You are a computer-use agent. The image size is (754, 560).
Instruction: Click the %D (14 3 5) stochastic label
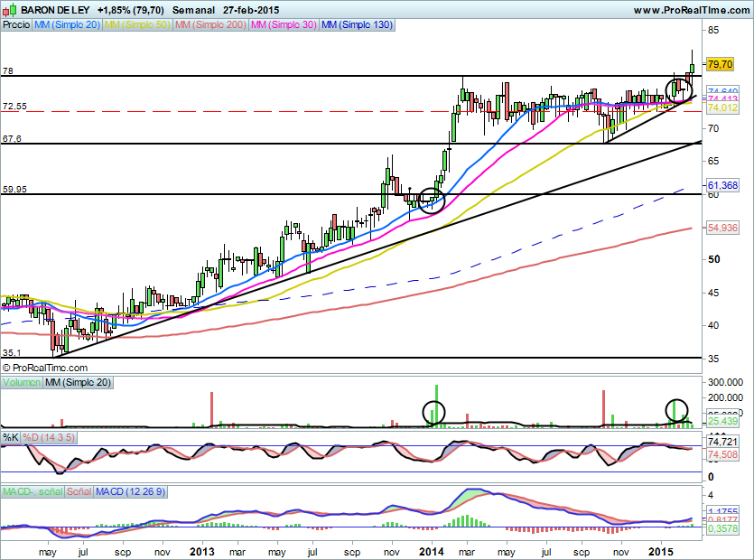tap(49, 438)
